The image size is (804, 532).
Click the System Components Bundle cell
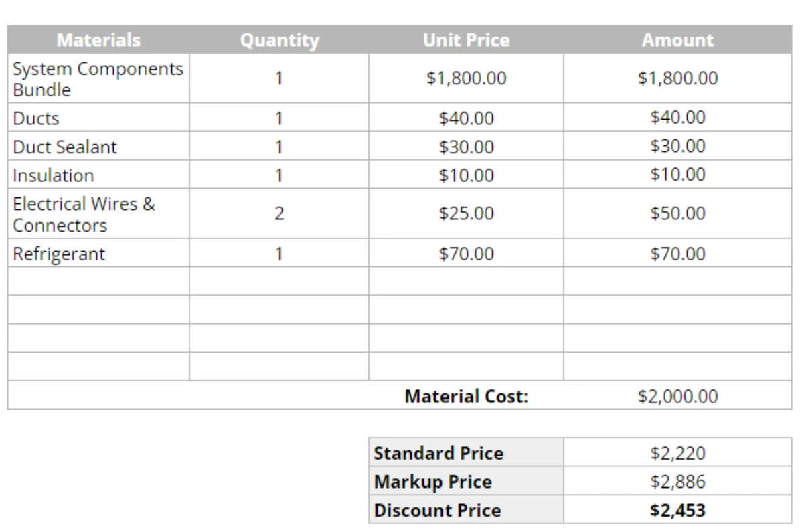click(98, 79)
